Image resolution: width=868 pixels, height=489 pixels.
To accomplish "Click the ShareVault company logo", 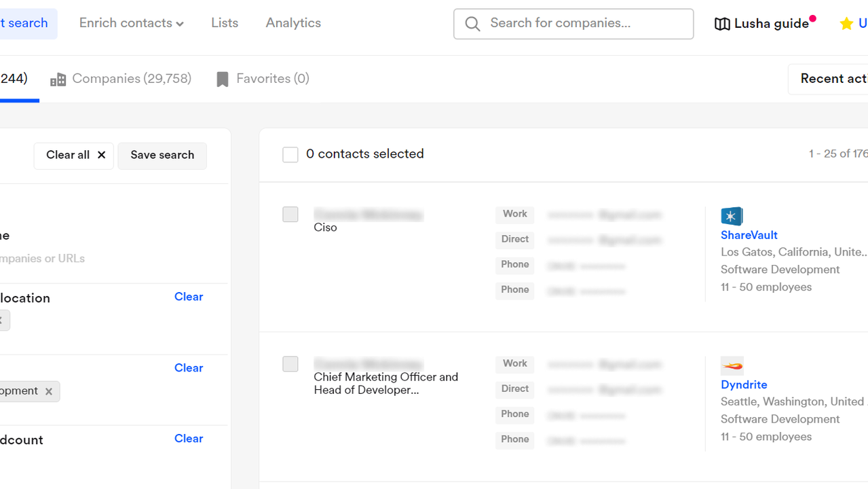I will click(x=732, y=216).
